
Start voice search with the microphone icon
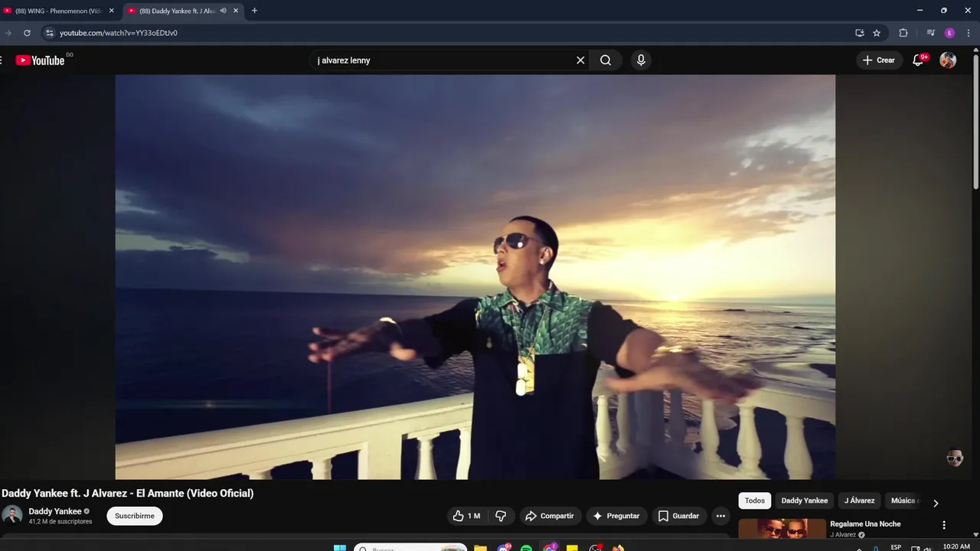pyautogui.click(x=641, y=60)
